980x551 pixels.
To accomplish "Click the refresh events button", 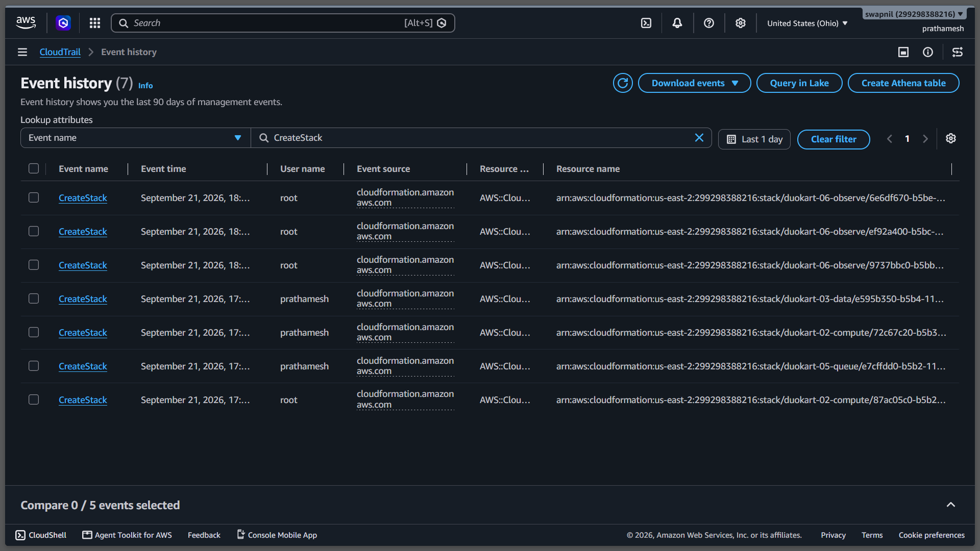I will [x=623, y=83].
